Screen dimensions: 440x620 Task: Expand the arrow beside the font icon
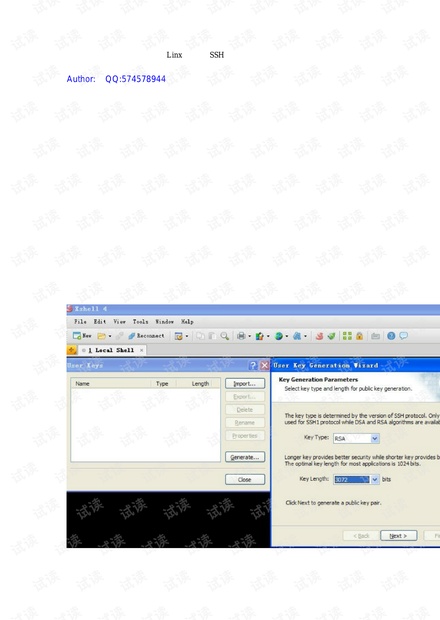[305, 336]
